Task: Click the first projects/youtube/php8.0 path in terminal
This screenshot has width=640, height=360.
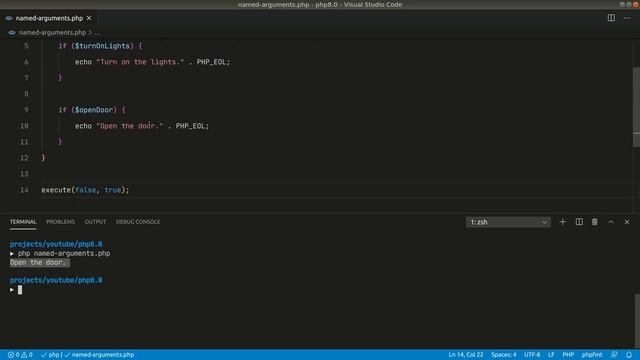Action: click(56, 244)
